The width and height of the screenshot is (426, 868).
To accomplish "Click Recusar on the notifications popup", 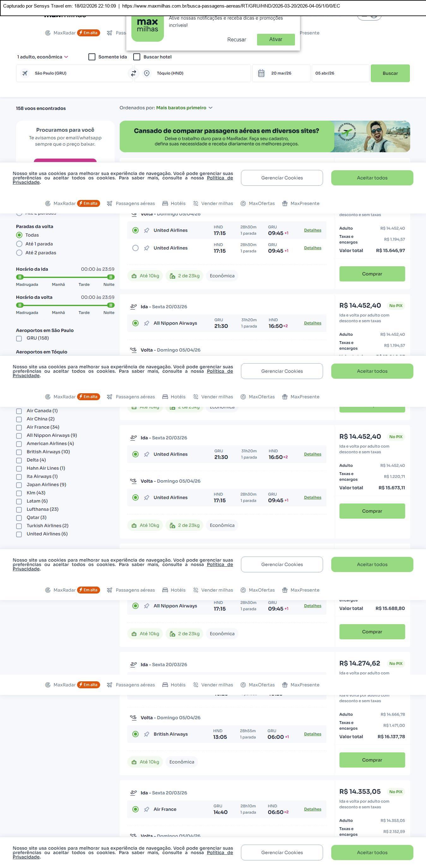I will 237,39.
